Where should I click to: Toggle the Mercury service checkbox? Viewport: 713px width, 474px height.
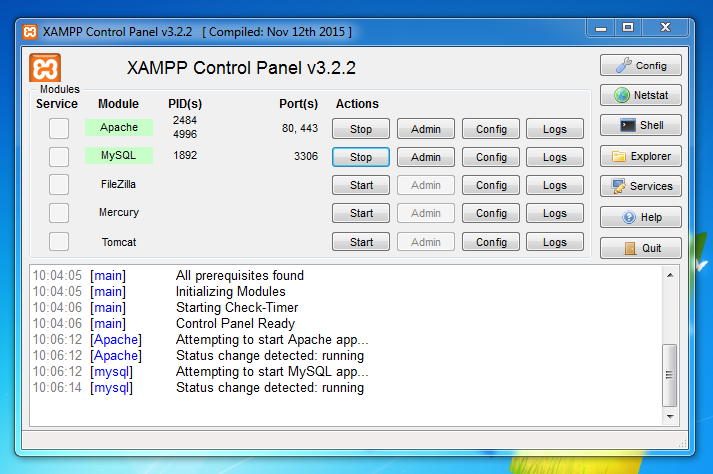pos(59,213)
